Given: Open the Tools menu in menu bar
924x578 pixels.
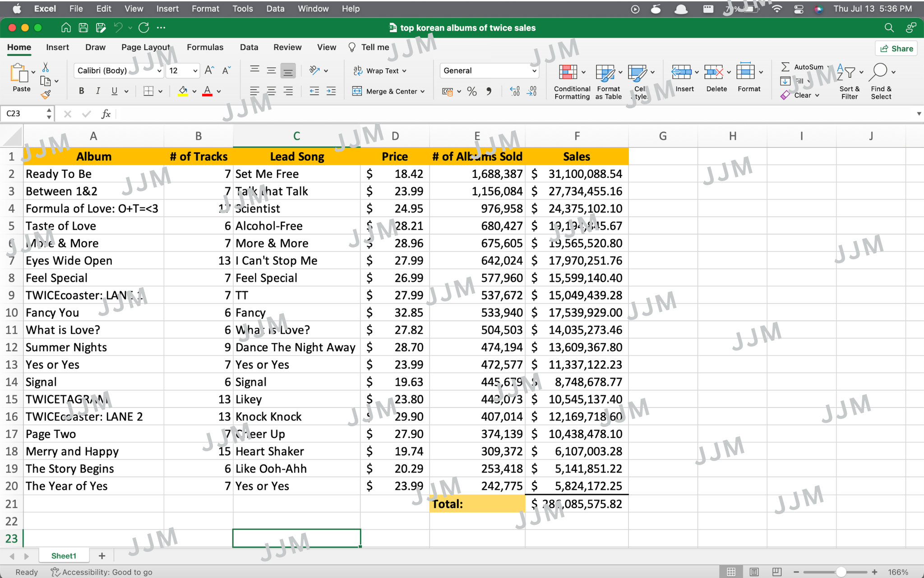Looking at the screenshot, I should point(242,9).
